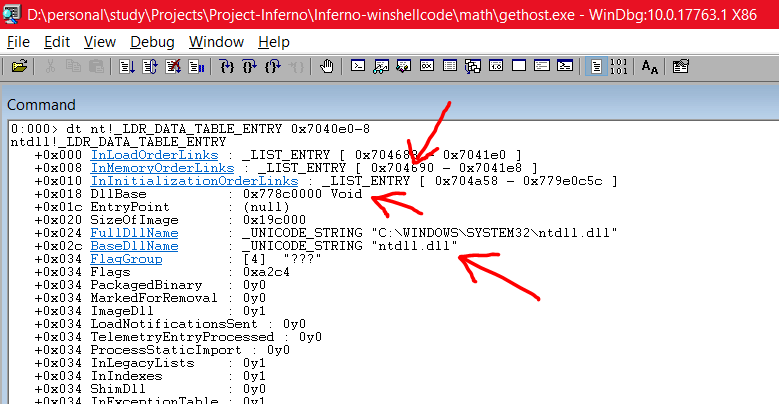Screen dimensions: 779x404
Task: Click the LoadNotificationsSent field row
Action: (x=170, y=324)
